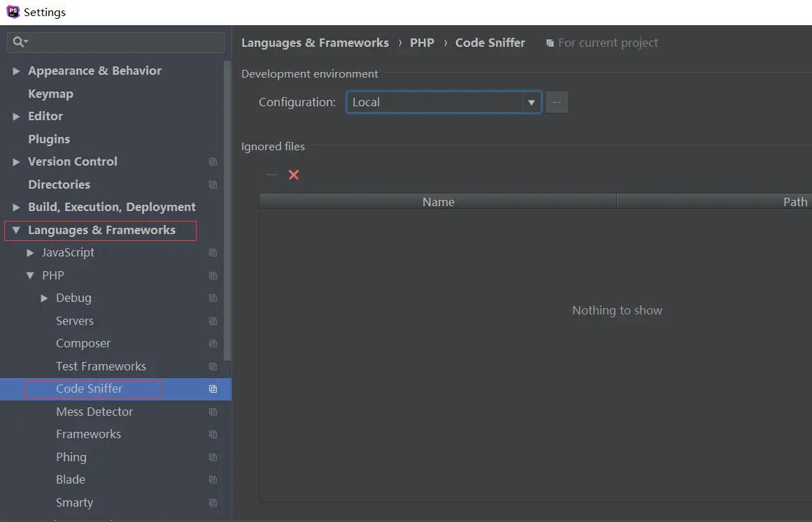Expand Appearance & Behavior section
The image size is (812, 522).
pos(16,71)
